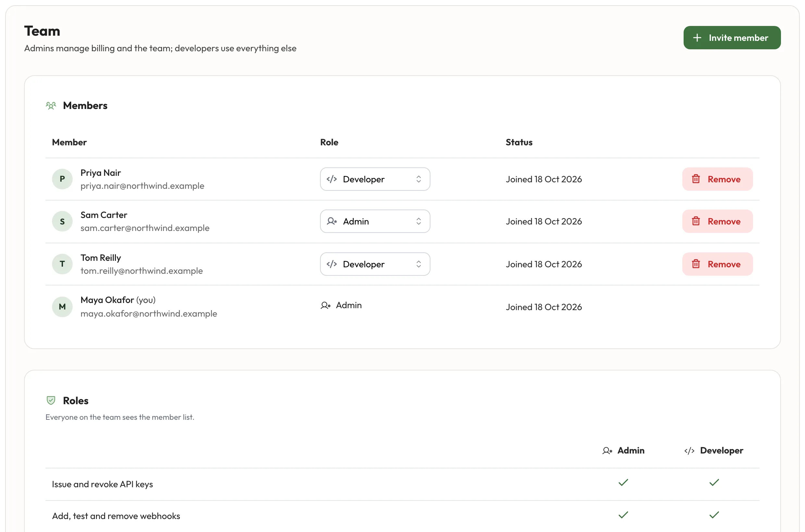The image size is (805, 532).
Task: Click the Roles shield icon
Action: pyautogui.click(x=51, y=400)
